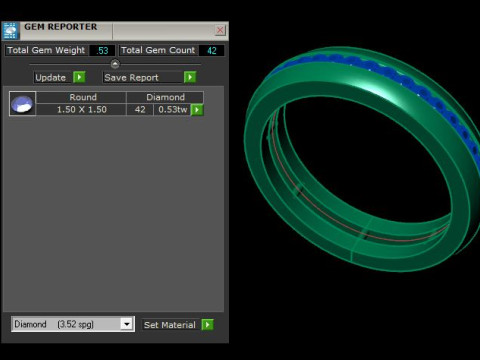
Task: Click the '0.53tw' weight cell
Action: click(172, 110)
